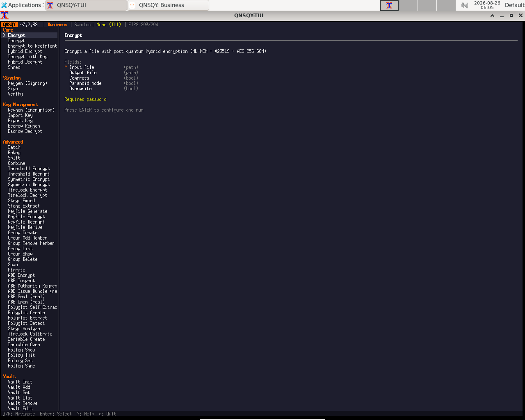Select Split under Advanced
This screenshot has height=420, width=525.
pos(14,158)
